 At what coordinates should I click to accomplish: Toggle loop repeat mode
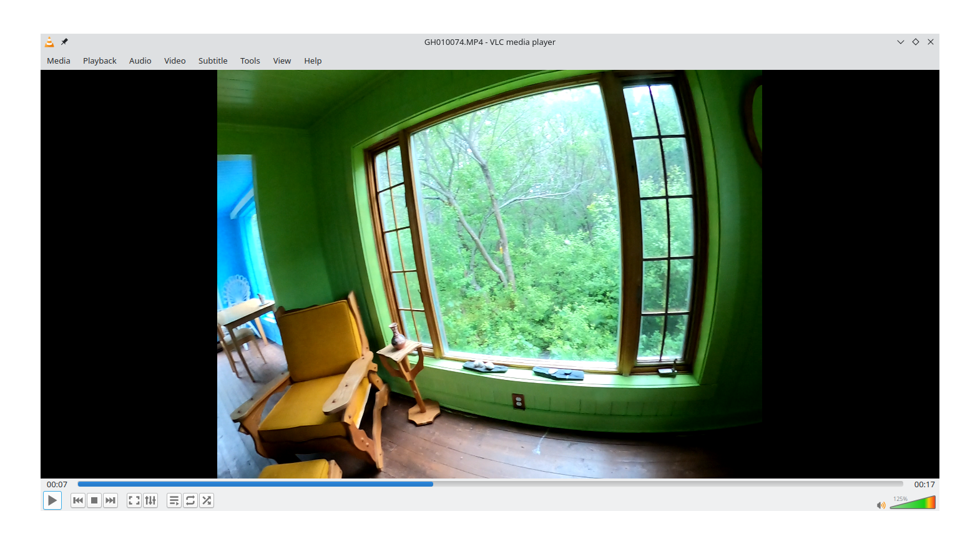click(190, 500)
